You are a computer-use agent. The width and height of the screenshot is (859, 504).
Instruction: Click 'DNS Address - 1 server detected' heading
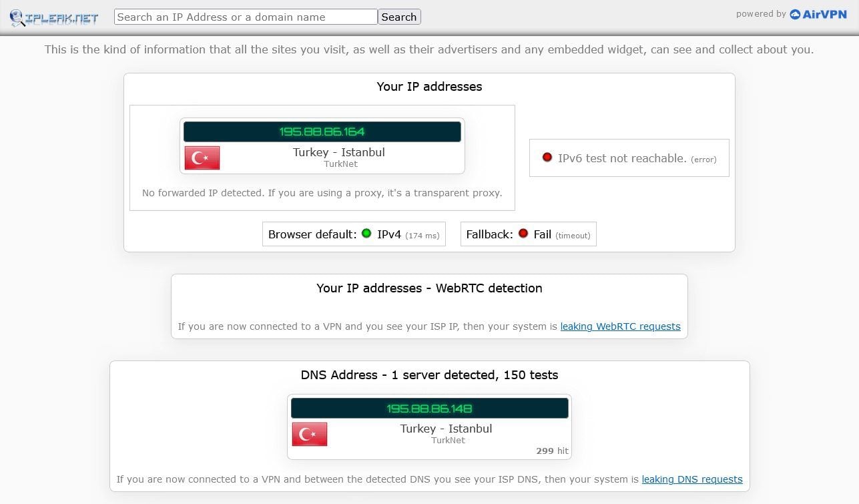click(x=429, y=375)
